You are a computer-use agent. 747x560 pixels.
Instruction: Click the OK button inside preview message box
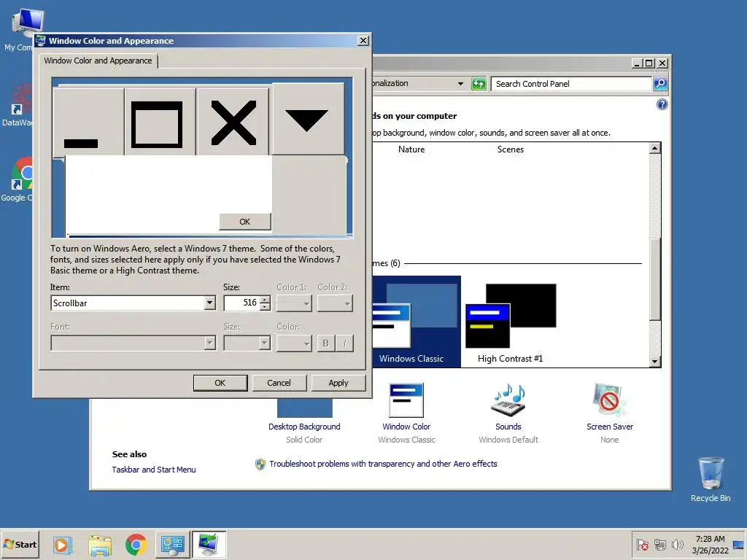point(245,222)
